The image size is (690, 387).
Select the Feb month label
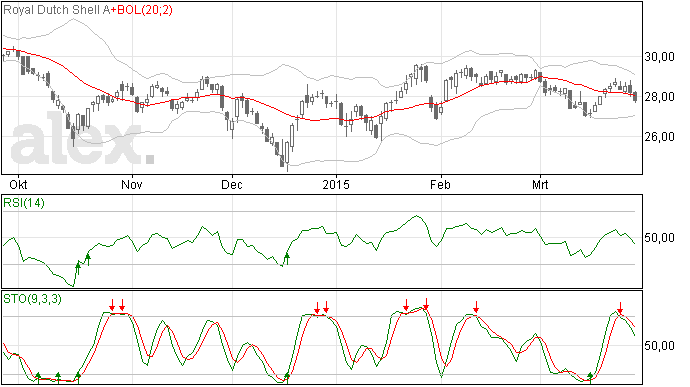pyautogui.click(x=440, y=184)
